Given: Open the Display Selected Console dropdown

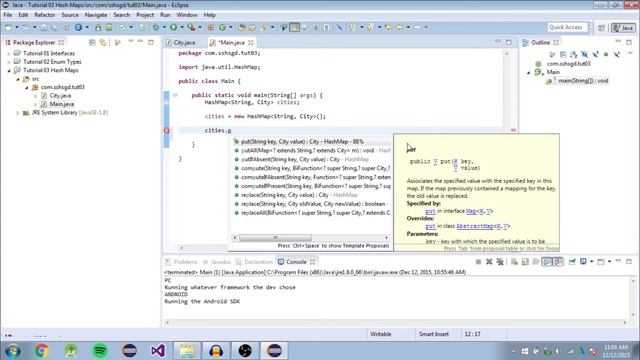Looking at the screenshot, I should coord(591,262).
